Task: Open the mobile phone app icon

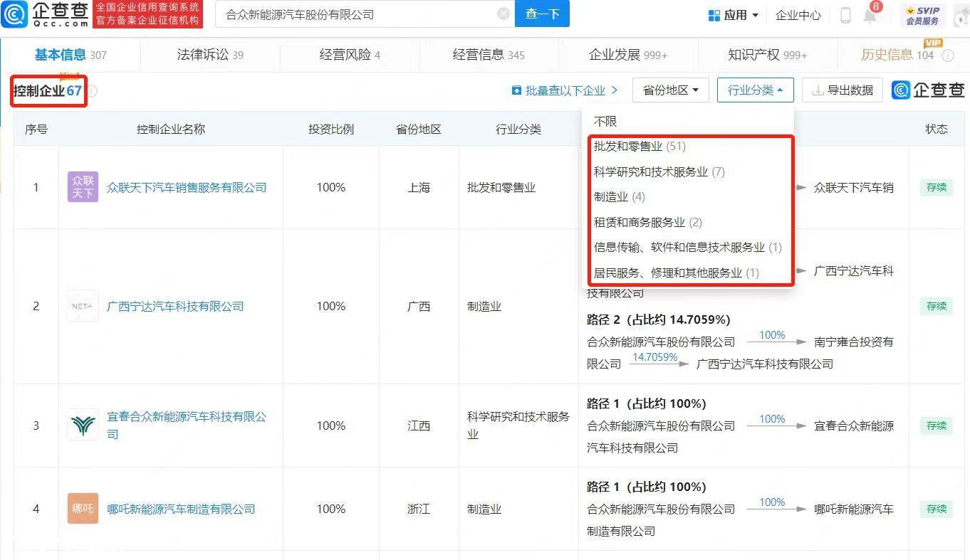Action: [x=845, y=15]
